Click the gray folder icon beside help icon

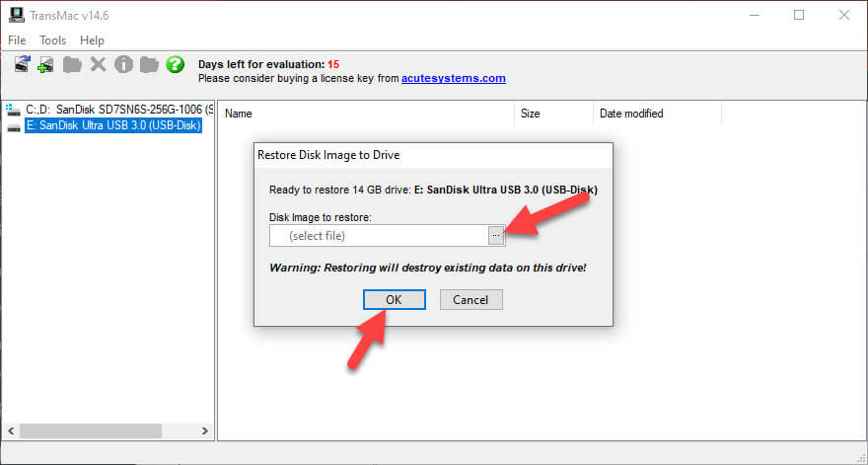coord(149,65)
